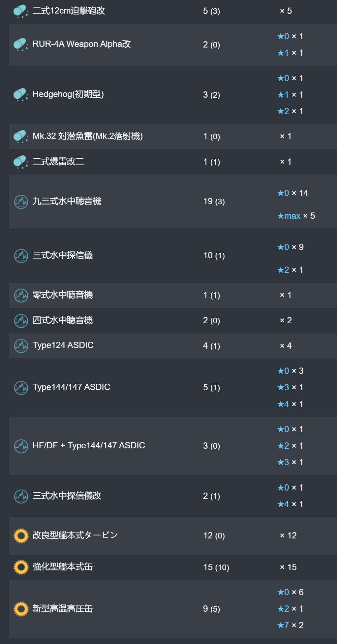
Task: Click the ★2 link for 三式水中探信儀
Action: pyautogui.click(x=283, y=270)
